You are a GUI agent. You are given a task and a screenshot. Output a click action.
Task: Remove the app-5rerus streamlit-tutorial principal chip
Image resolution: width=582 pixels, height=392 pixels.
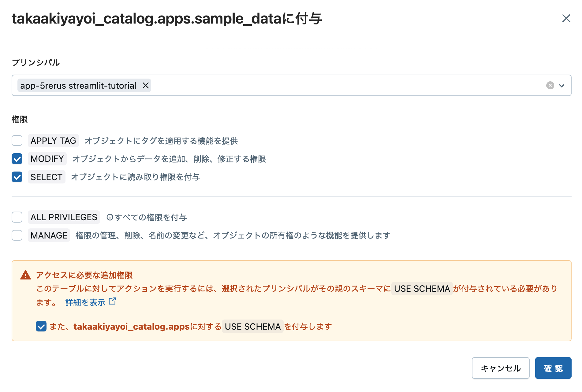[x=146, y=85]
